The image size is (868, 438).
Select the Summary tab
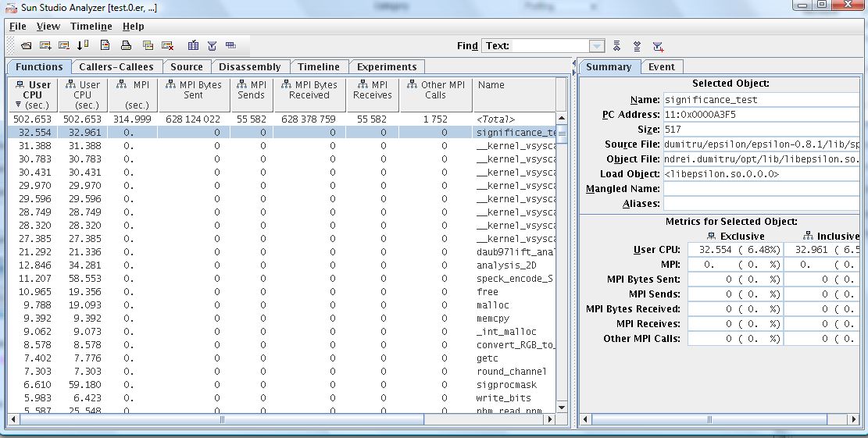point(609,67)
